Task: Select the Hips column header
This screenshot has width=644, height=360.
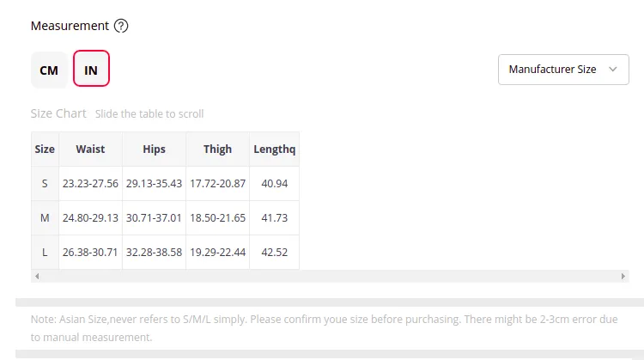Action: click(x=154, y=149)
